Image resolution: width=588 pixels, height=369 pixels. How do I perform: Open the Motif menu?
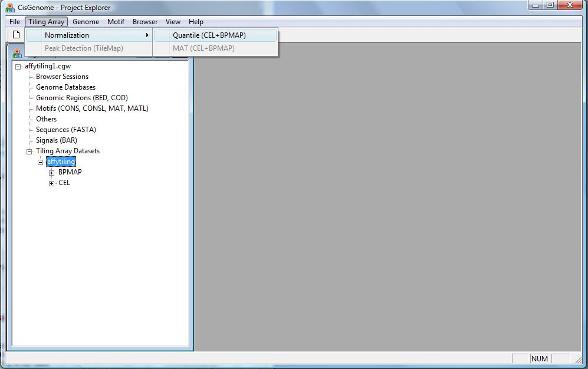pos(116,22)
